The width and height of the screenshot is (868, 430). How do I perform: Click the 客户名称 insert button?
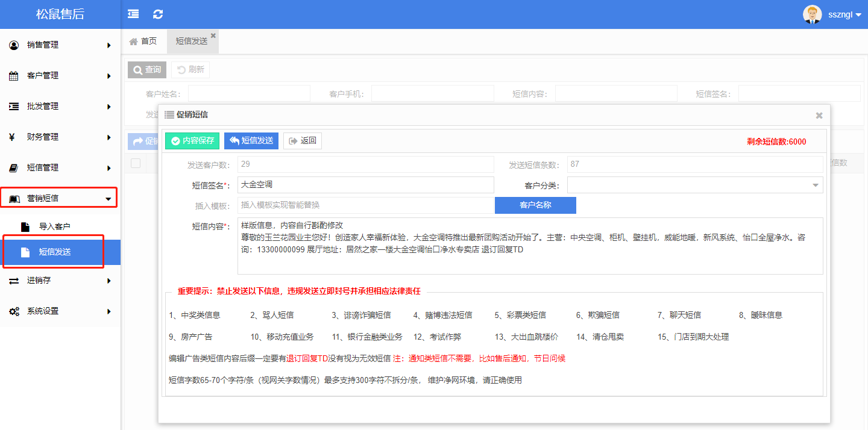(x=535, y=205)
